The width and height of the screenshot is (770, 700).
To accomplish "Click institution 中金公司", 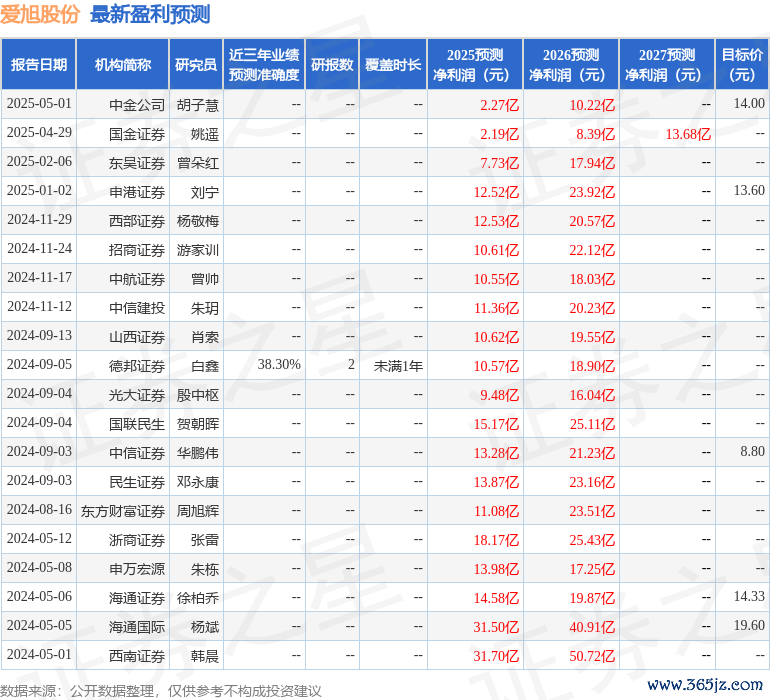I will click(137, 105).
